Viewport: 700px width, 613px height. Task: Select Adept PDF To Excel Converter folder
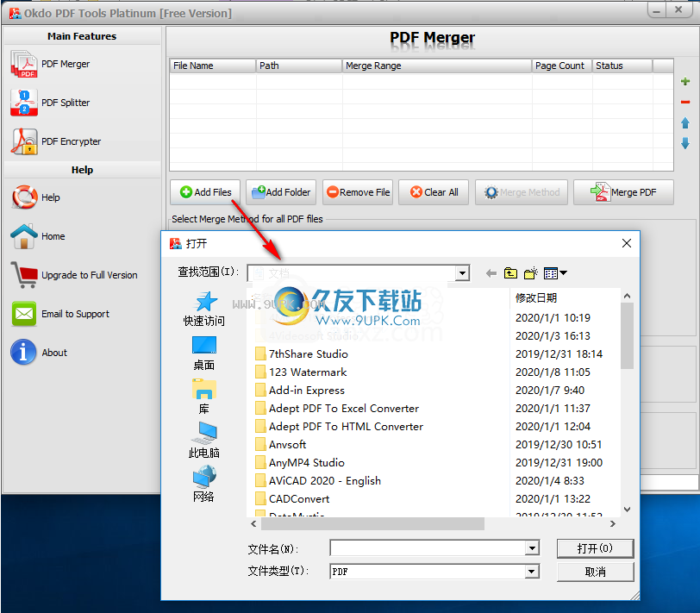coord(337,409)
